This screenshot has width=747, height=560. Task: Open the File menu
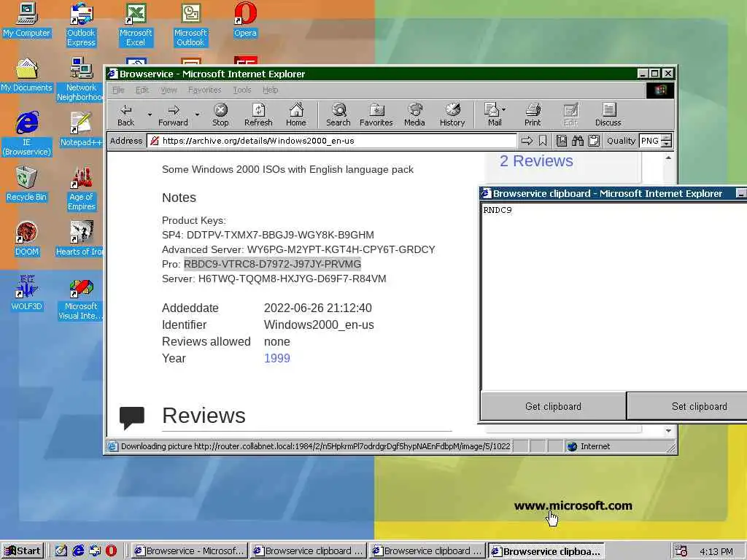click(118, 90)
